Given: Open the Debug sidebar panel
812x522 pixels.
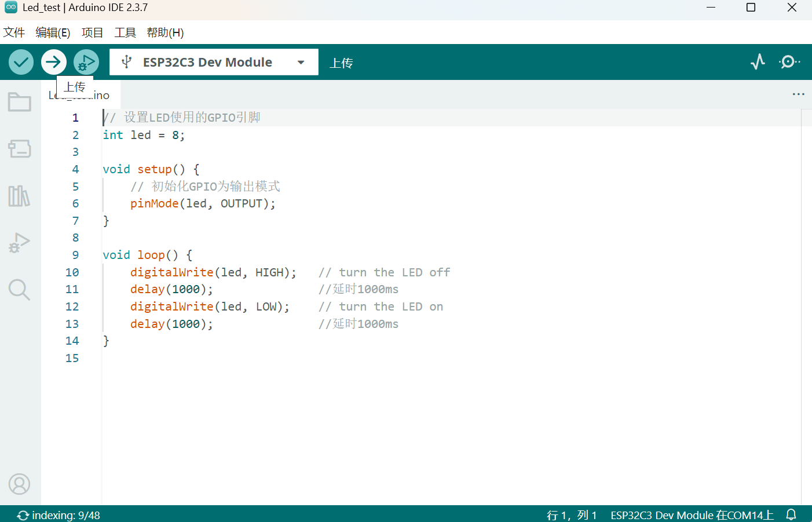Looking at the screenshot, I should point(20,243).
